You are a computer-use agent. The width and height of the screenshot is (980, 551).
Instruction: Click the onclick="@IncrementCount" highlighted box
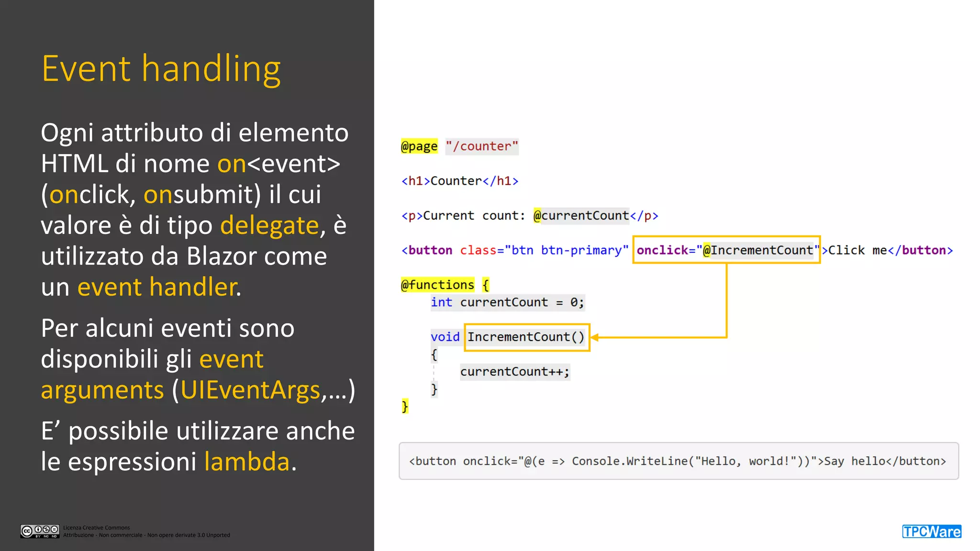726,250
